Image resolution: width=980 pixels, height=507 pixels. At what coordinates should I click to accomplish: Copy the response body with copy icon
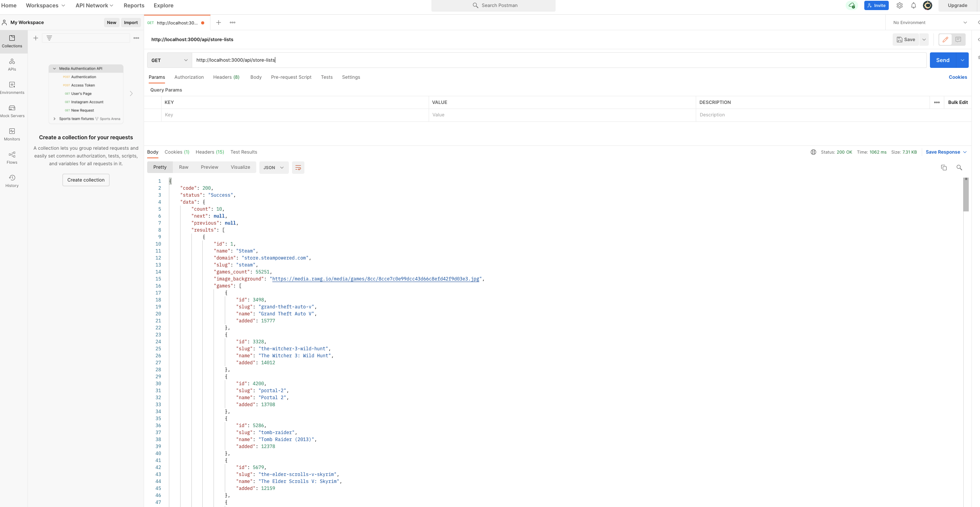click(944, 168)
